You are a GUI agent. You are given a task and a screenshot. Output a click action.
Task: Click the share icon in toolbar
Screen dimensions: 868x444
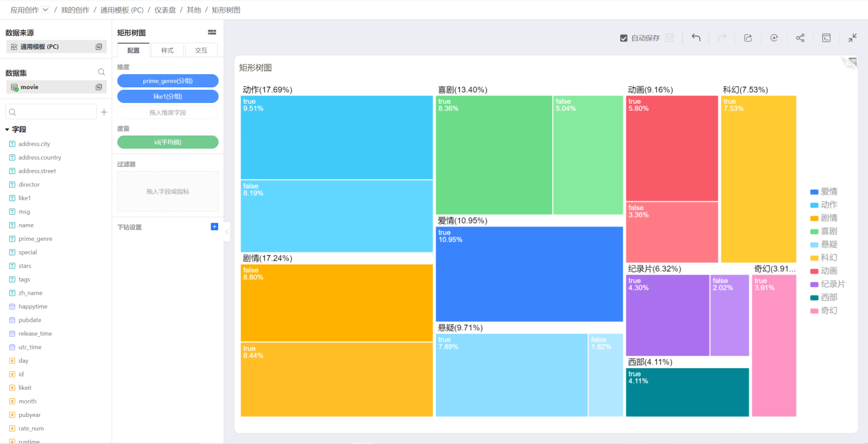800,38
